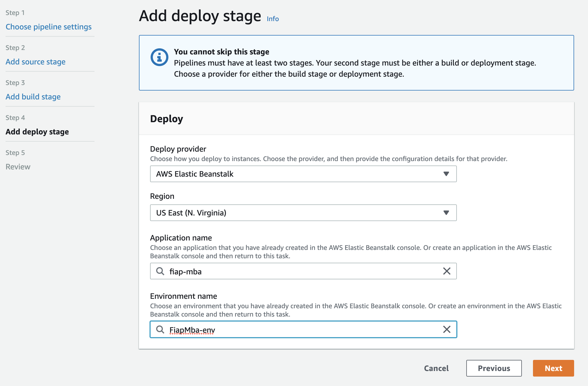
Task: Select the Add deploy stage step
Action: point(37,132)
